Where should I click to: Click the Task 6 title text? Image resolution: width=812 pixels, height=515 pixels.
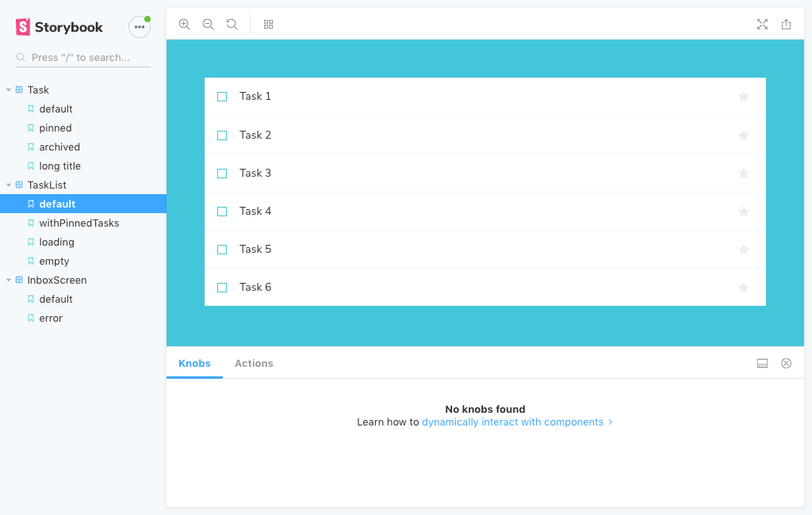pos(255,288)
